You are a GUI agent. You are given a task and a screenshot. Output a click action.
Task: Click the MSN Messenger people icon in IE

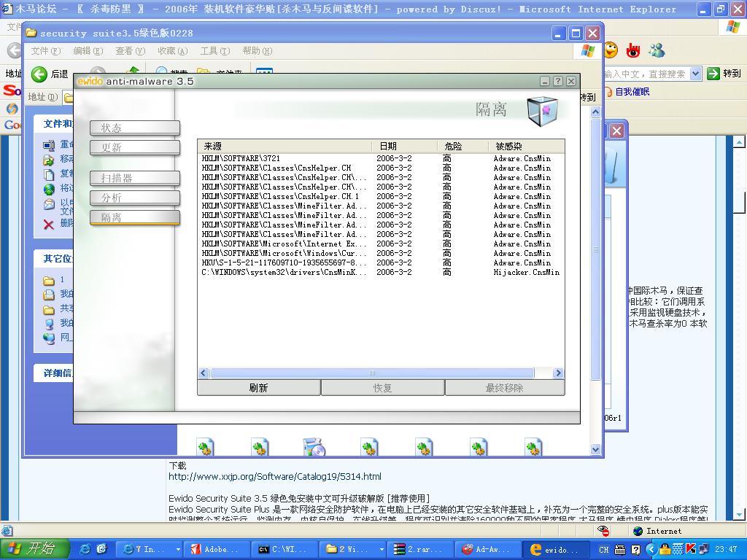point(657,50)
